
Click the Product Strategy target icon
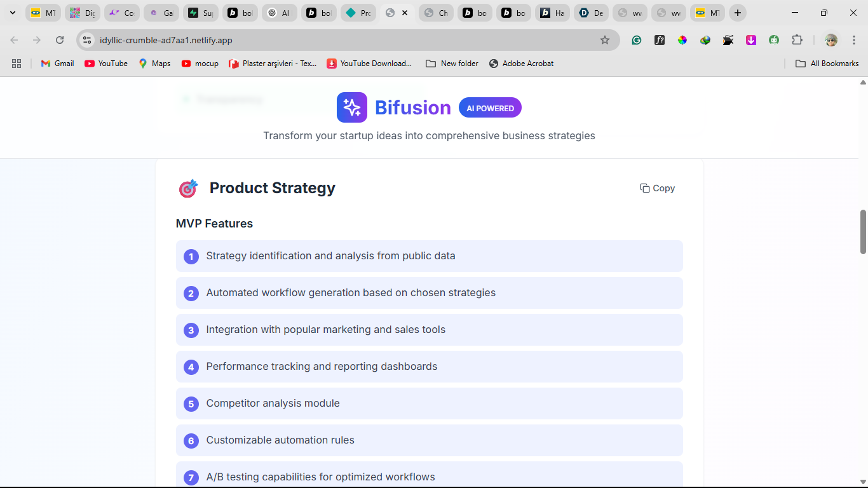click(x=189, y=188)
